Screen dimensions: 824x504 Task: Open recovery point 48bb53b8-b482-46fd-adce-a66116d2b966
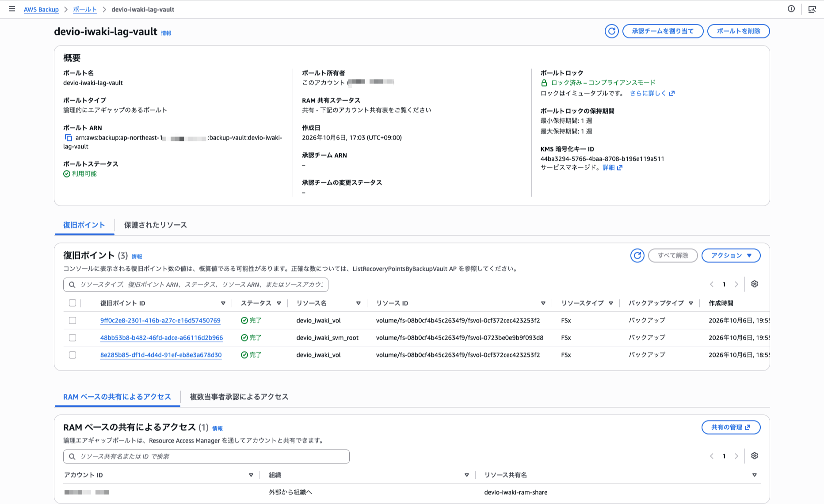click(x=161, y=337)
